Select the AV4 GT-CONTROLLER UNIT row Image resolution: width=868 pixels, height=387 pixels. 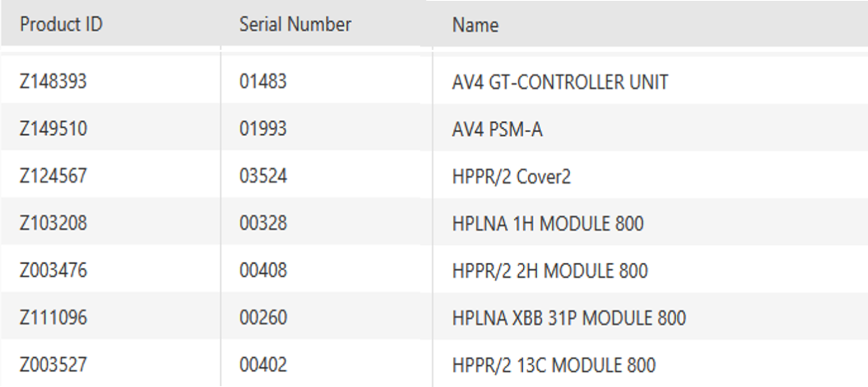[x=560, y=82]
